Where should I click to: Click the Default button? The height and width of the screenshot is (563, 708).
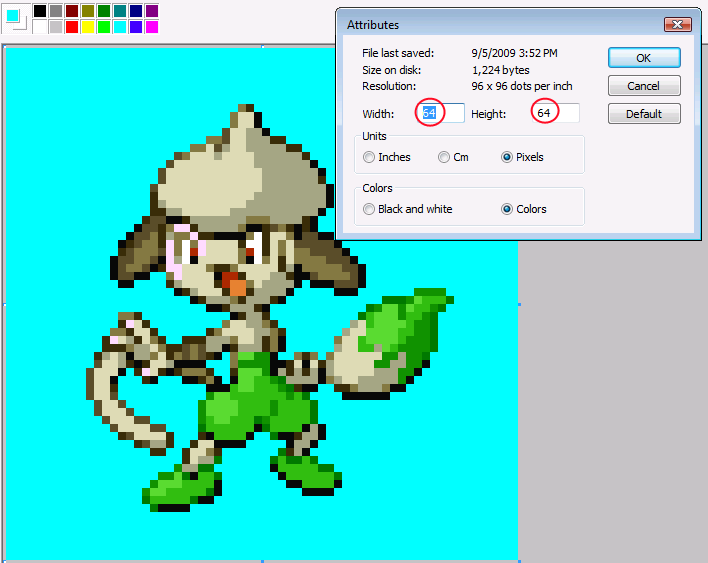click(x=644, y=114)
